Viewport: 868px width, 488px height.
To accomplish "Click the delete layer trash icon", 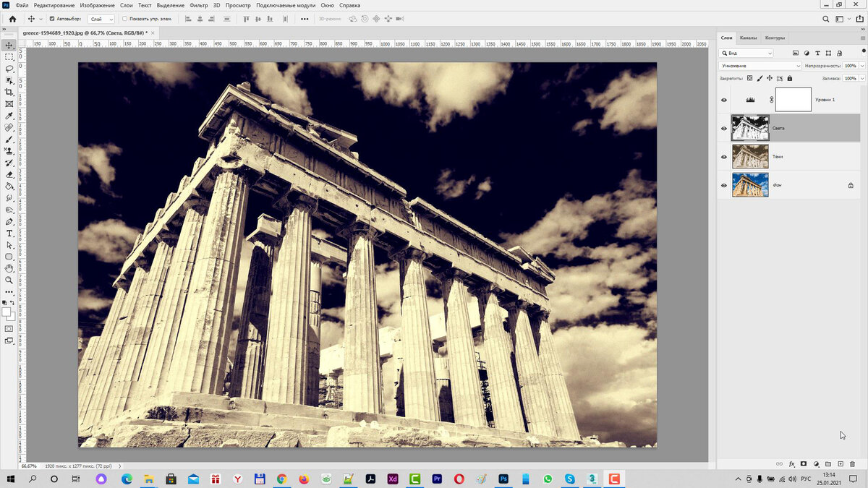I will click(x=853, y=463).
